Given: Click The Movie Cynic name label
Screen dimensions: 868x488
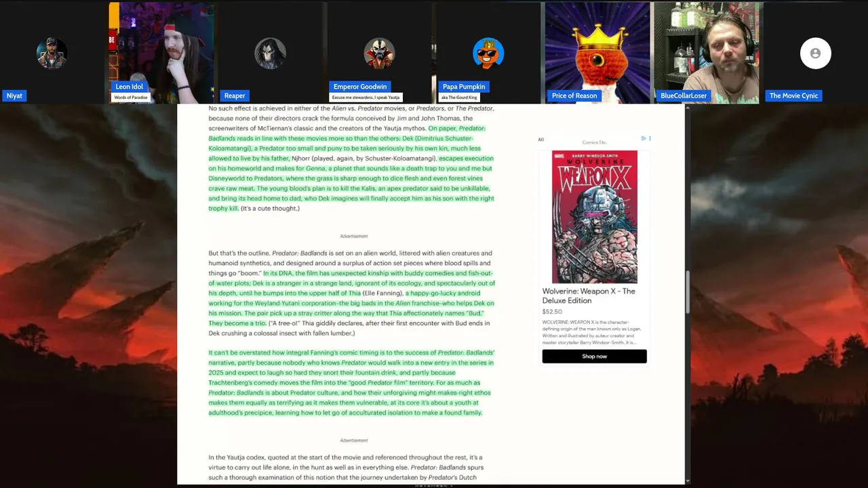Looking at the screenshot, I should click(793, 96).
